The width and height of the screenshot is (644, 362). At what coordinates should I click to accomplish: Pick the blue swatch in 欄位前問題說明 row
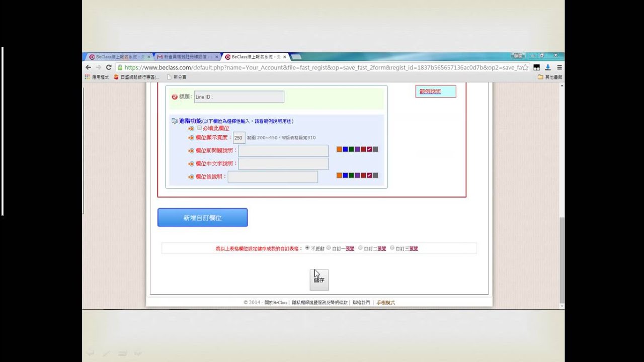coord(345,149)
